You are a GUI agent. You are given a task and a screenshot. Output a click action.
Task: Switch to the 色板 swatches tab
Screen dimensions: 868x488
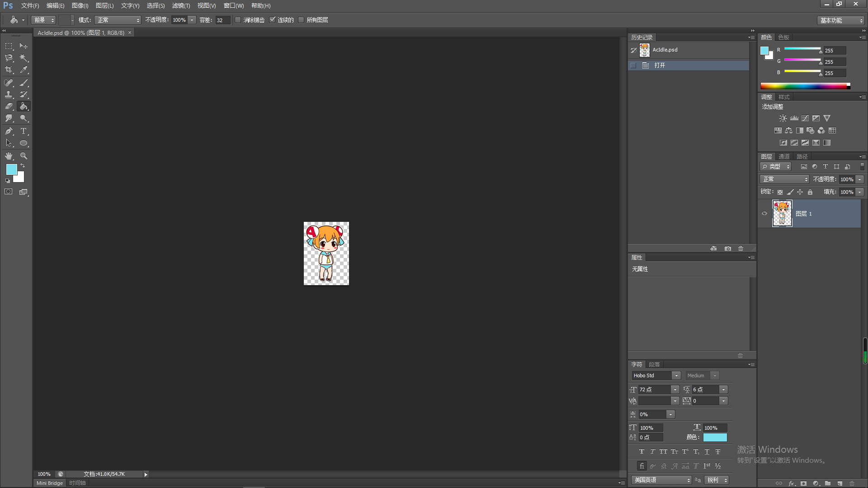click(784, 37)
